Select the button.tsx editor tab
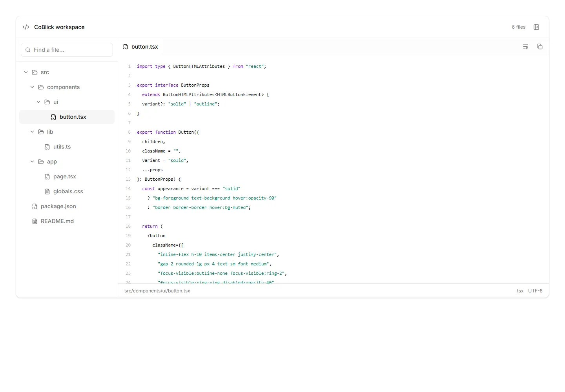The image size is (565, 392). (140, 47)
